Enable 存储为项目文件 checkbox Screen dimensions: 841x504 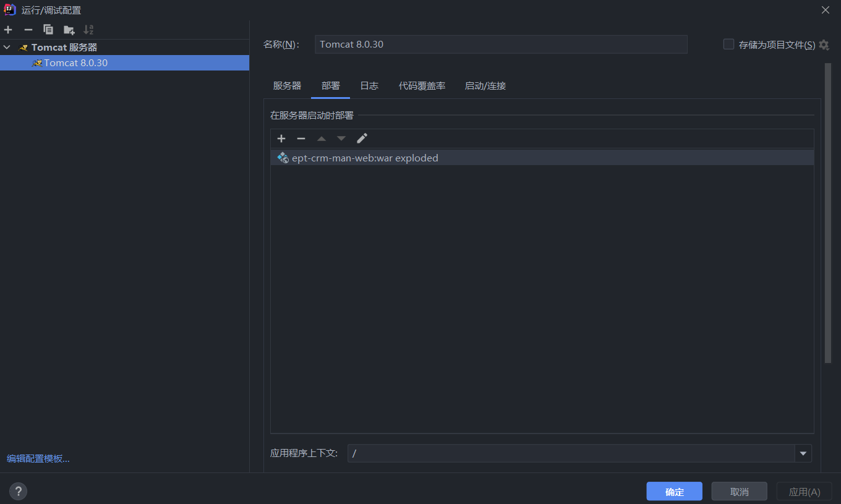(728, 44)
